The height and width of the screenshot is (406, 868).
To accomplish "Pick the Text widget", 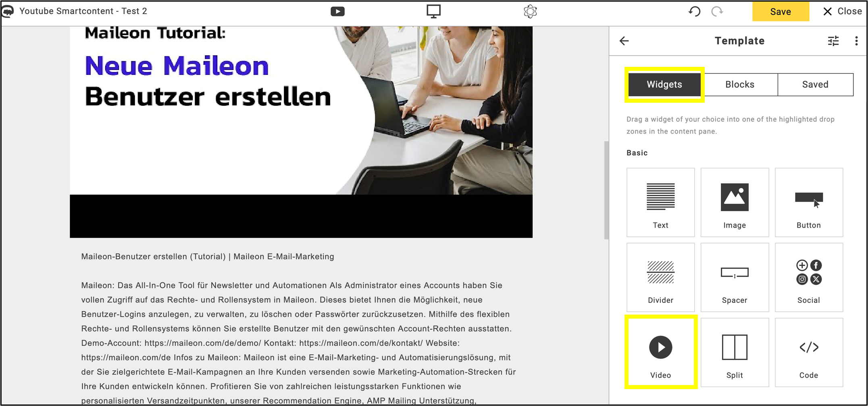I will [x=660, y=202].
